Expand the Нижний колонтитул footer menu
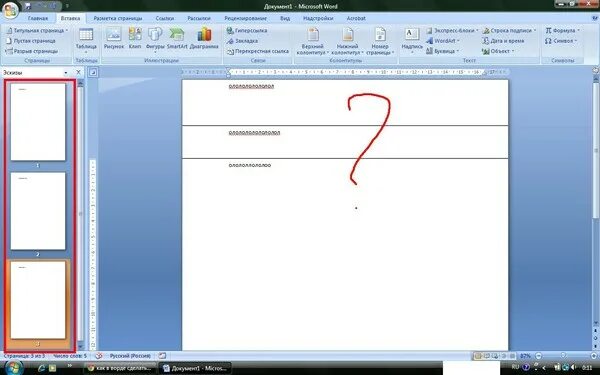Image resolution: width=600 pixels, height=375 pixels. (347, 41)
